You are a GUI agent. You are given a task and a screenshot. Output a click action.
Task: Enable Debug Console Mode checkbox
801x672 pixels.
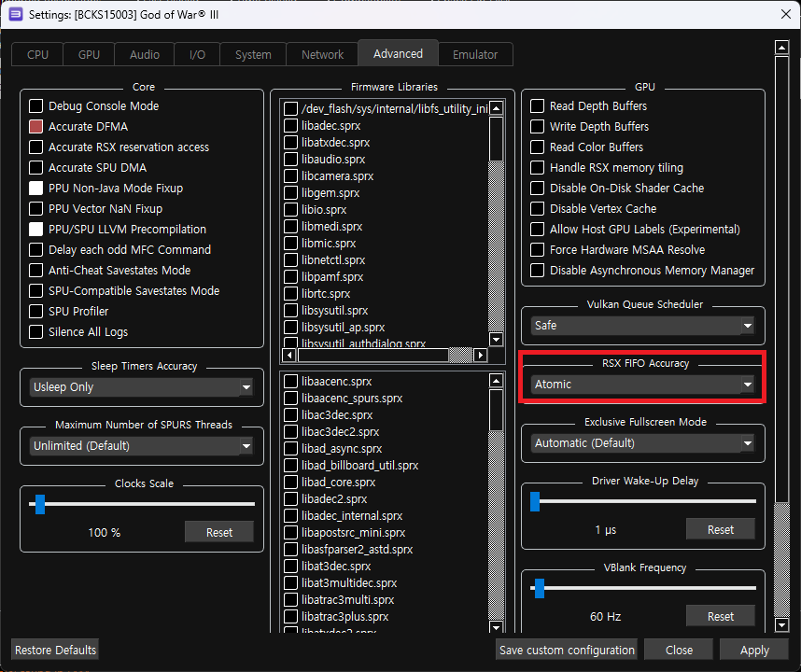(x=35, y=105)
